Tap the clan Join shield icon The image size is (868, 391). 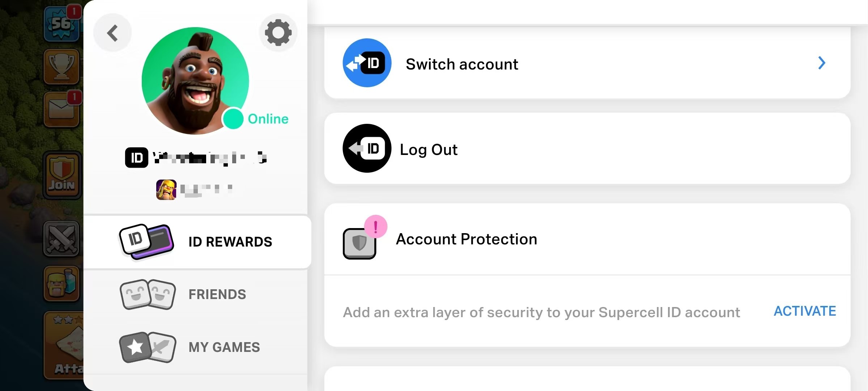[x=62, y=175]
